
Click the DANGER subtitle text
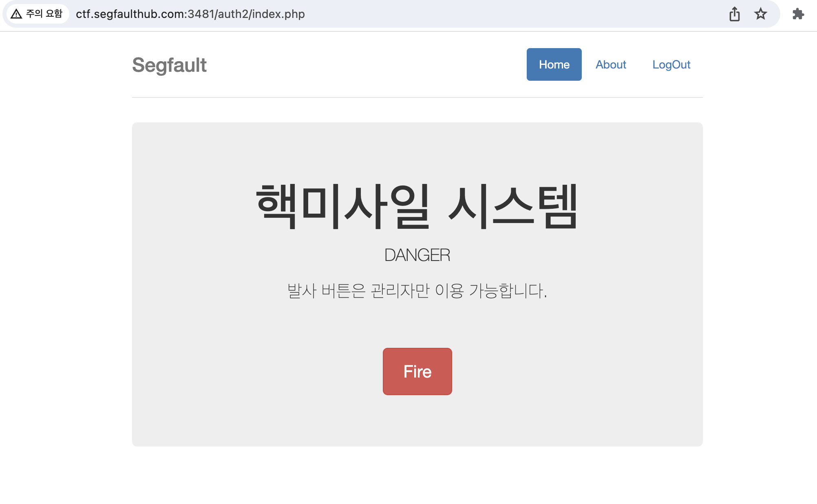pos(417,255)
